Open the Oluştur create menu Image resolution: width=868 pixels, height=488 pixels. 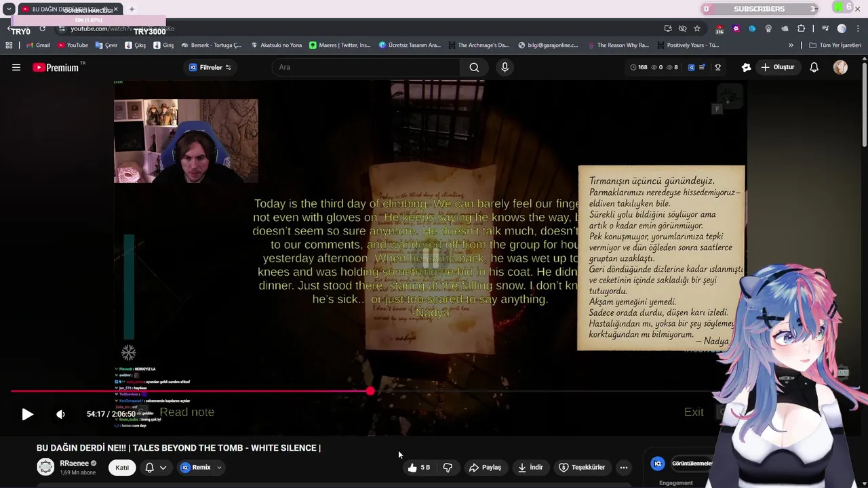tap(777, 67)
